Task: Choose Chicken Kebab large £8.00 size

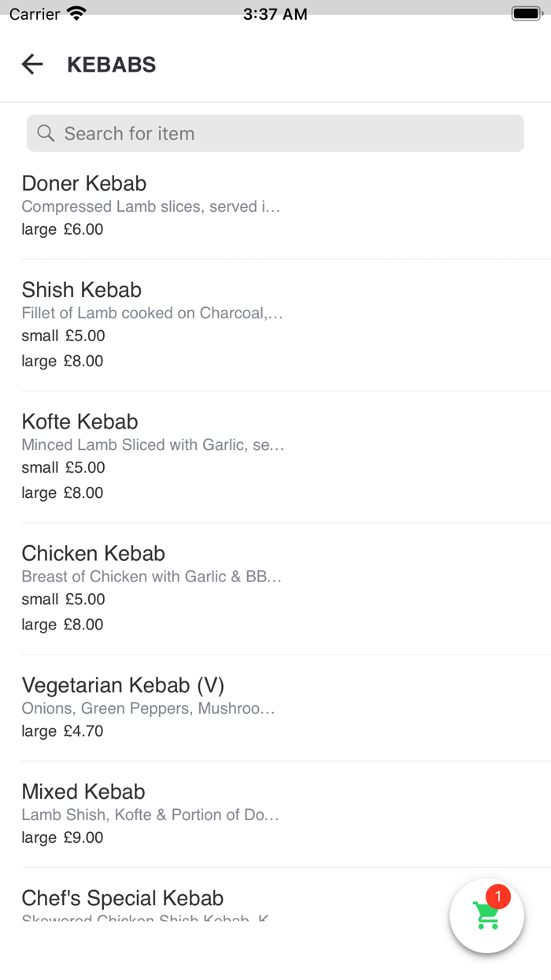Action: coord(63,625)
